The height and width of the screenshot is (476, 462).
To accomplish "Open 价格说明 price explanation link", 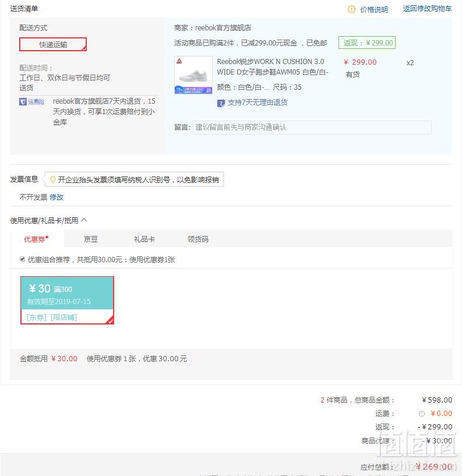I will pyautogui.click(x=374, y=9).
